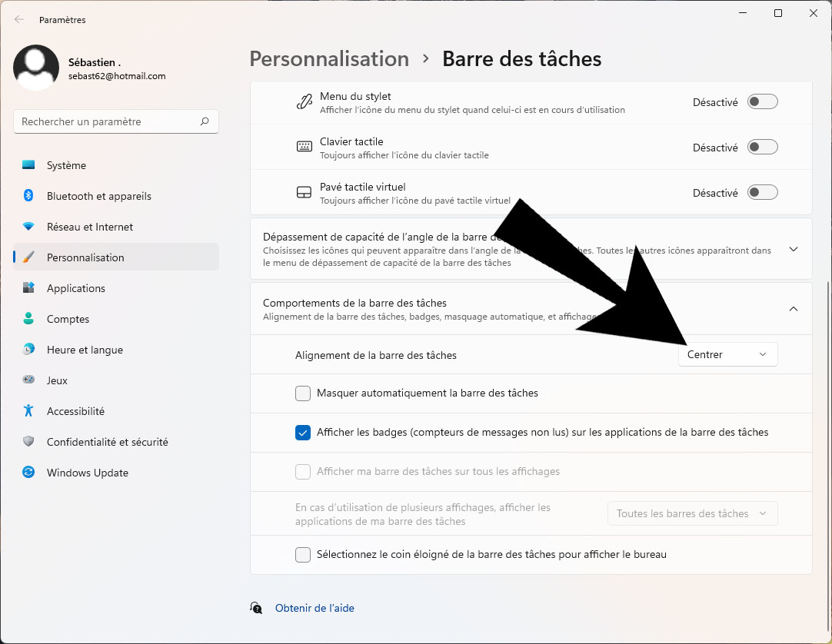This screenshot has width=832, height=644.
Task: Click the search magnifier icon
Action: 205,121
